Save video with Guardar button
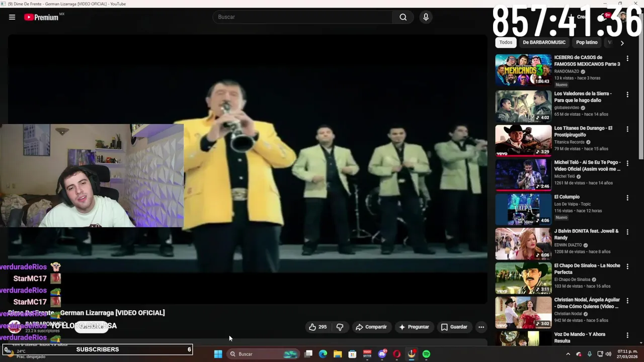This screenshot has width=644, height=362. pyautogui.click(x=454, y=327)
